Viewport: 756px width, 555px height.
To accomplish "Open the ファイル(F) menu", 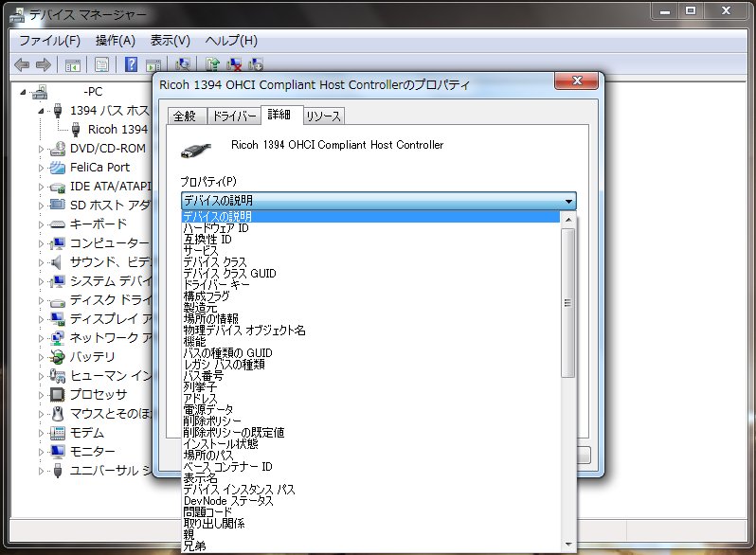I will (x=49, y=41).
